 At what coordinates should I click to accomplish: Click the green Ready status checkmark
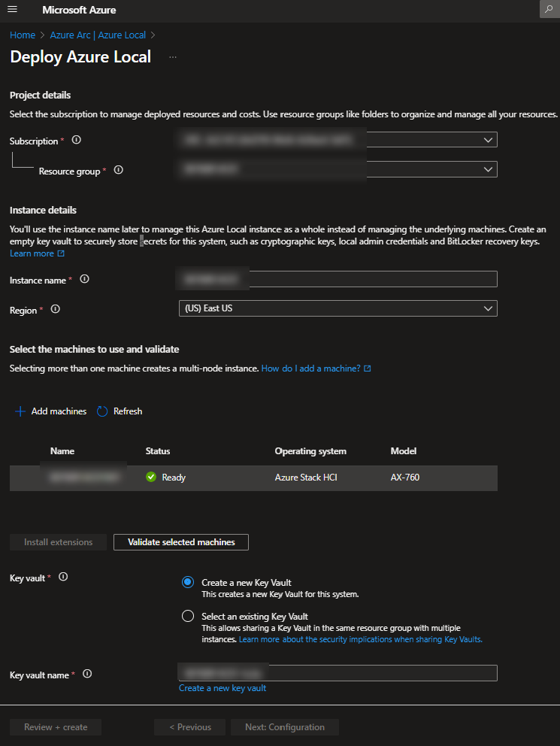pos(151,477)
